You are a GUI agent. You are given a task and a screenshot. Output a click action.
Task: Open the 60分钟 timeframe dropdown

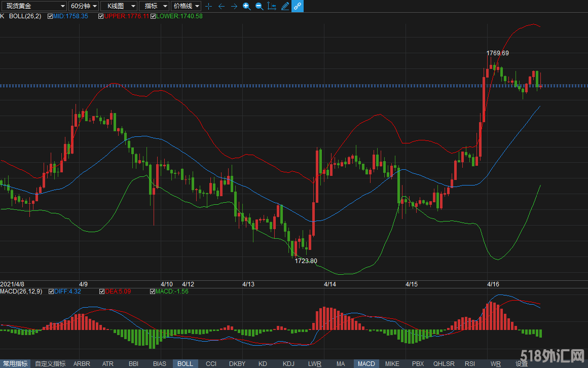click(x=83, y=6)
